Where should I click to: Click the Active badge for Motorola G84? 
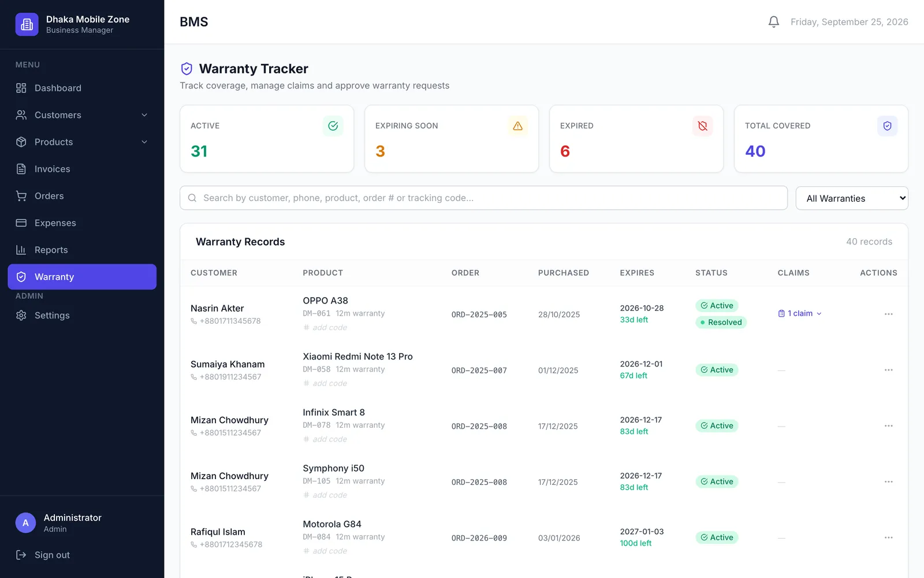(717, 538)
